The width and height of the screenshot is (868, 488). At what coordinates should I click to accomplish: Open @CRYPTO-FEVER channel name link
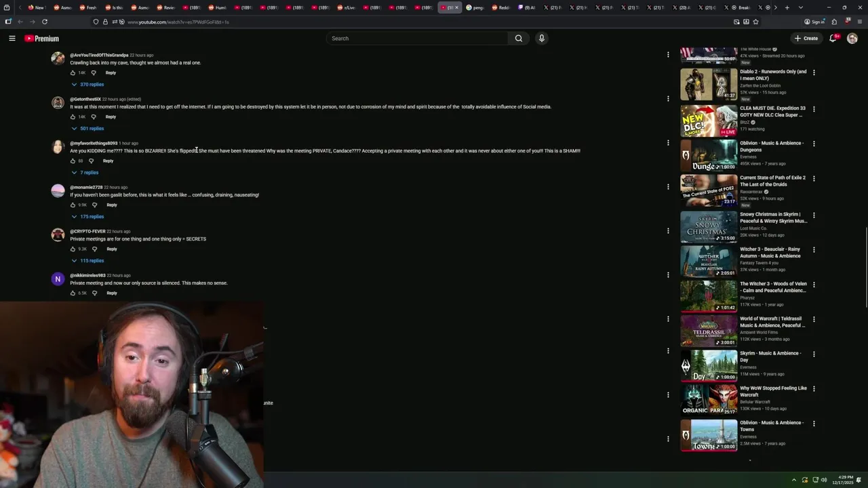coord(87,231)
